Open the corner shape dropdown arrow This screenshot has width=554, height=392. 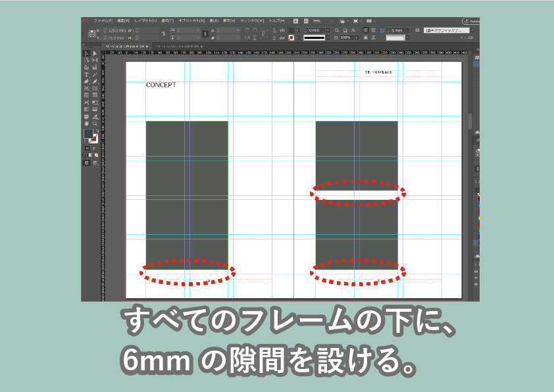(x=408, y=37)
